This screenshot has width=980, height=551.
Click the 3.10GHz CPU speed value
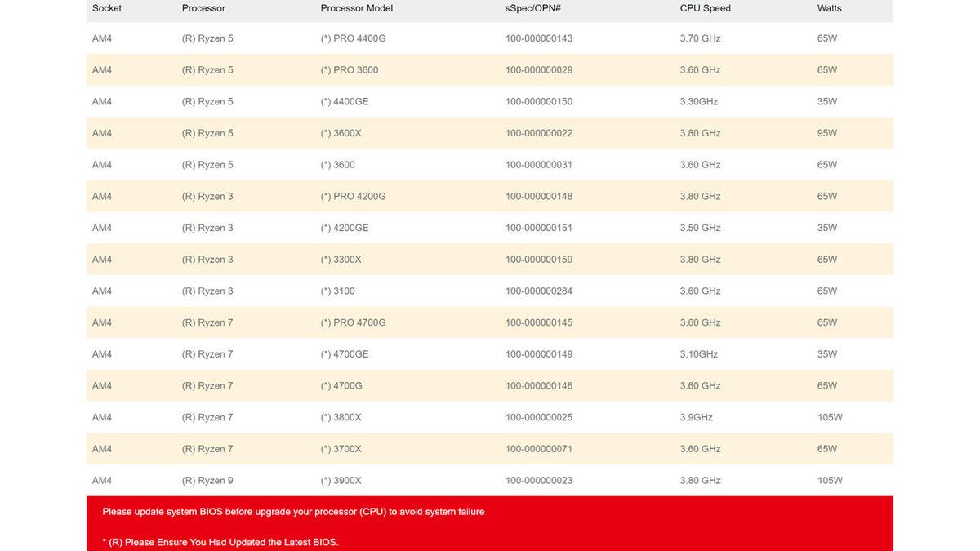[x=698, y=354]
